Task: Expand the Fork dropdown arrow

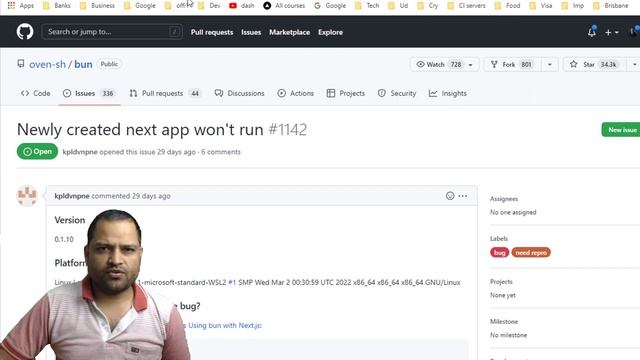Action: pos(549,64)
